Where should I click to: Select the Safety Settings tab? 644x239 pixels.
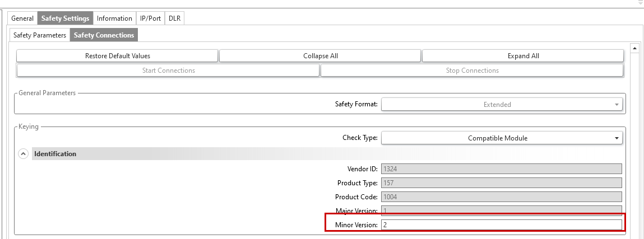65,18
